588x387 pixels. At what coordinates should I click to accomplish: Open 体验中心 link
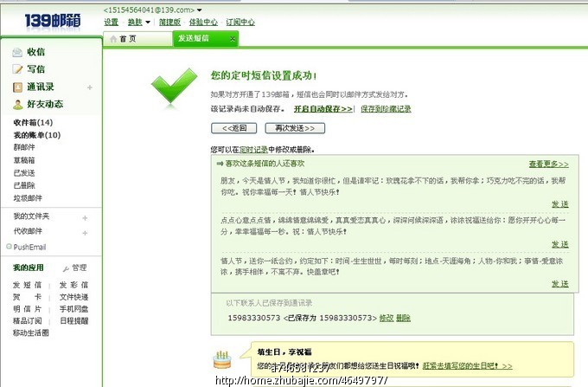pyautogui.click(x=203, y=23)
